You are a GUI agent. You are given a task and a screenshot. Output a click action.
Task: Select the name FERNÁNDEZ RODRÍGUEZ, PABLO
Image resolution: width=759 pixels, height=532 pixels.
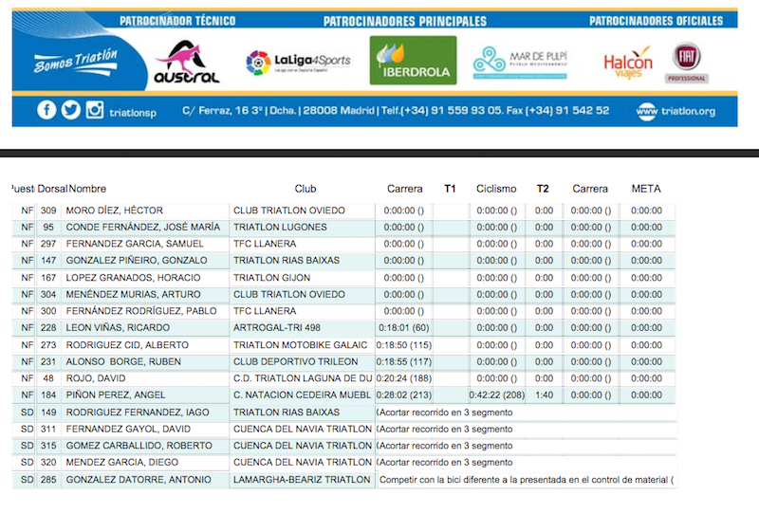click(x=141, y=311)
